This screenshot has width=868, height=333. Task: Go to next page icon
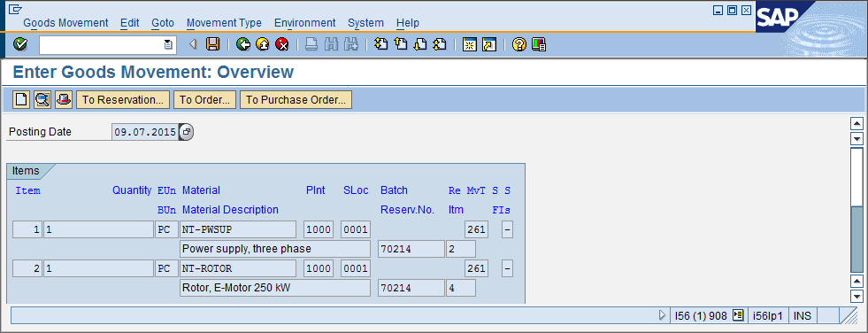pos(420,44)
